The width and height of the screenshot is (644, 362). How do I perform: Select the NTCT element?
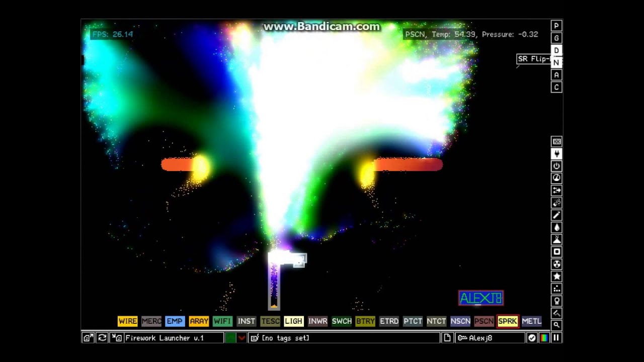[436, 321]
